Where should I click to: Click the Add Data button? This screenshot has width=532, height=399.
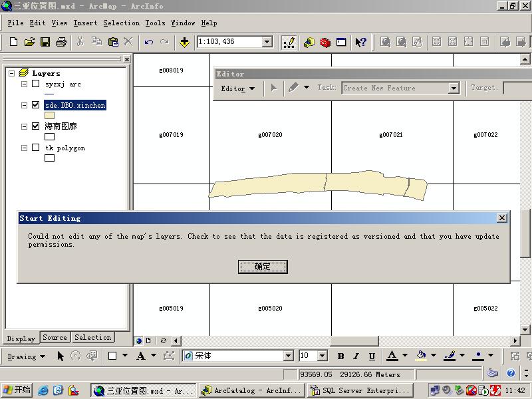tap(185, 43)
